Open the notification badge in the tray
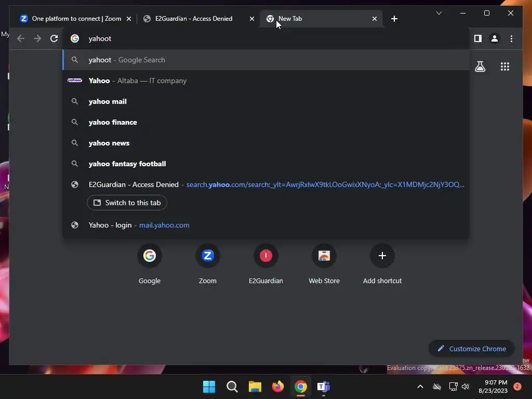532x399 pixels. [517, 387]
